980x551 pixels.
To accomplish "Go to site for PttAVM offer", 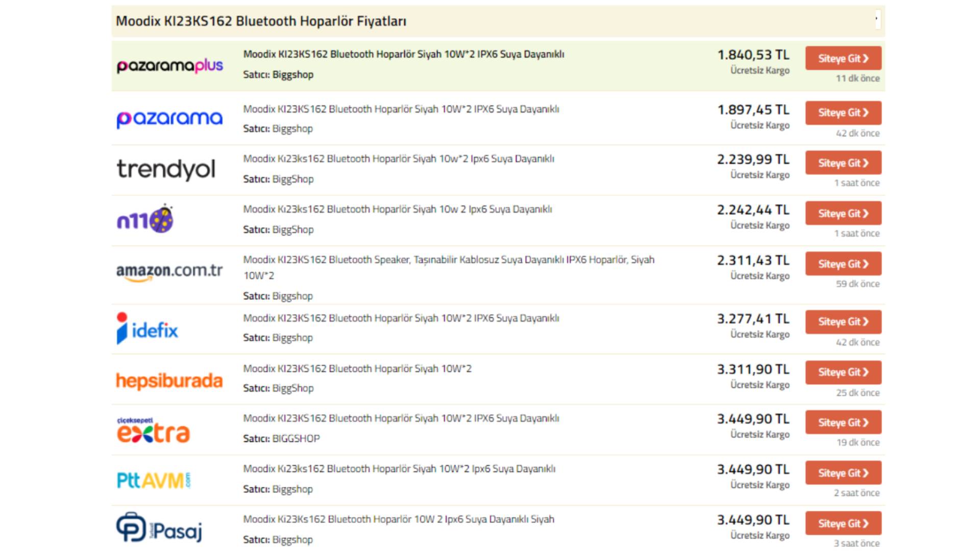I will [x=843, y=473].
